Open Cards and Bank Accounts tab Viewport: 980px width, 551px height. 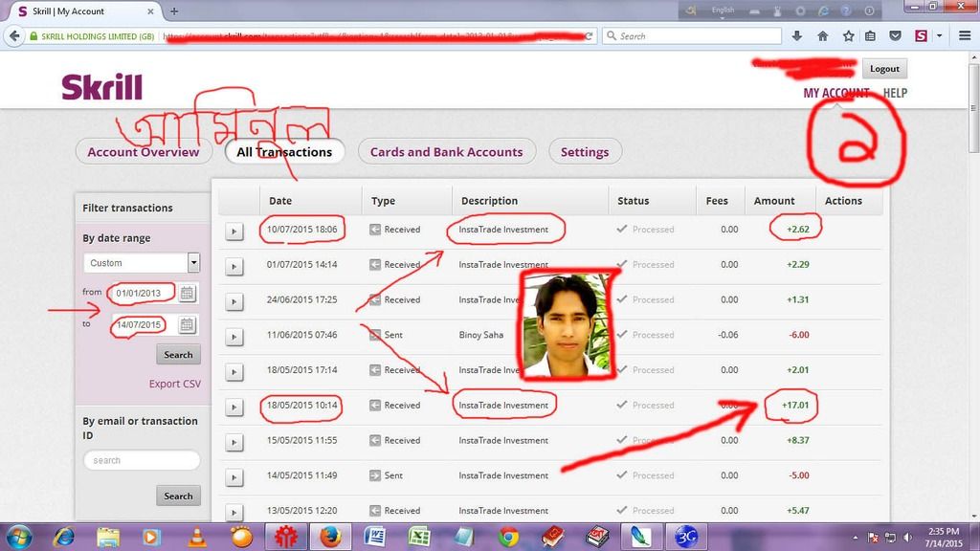click(446, 152)
